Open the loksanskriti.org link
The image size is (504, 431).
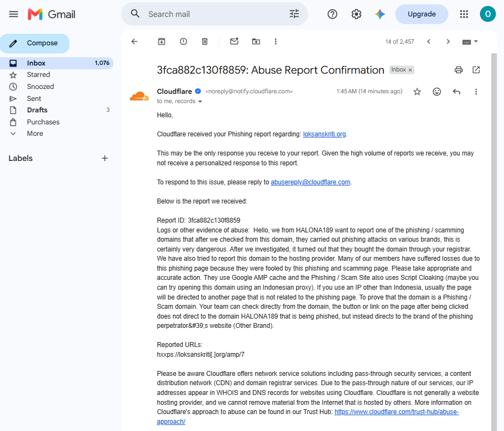pyautogui.click(x=324, y=134)
